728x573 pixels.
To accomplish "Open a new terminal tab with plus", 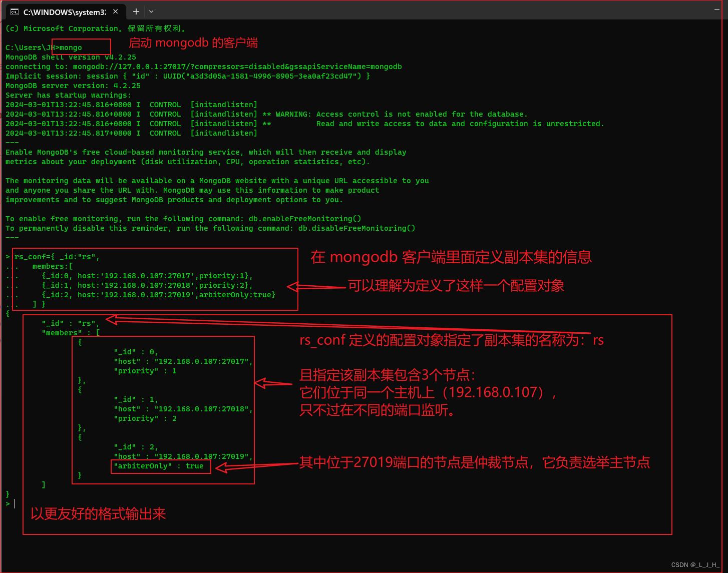I will [136, 12].
